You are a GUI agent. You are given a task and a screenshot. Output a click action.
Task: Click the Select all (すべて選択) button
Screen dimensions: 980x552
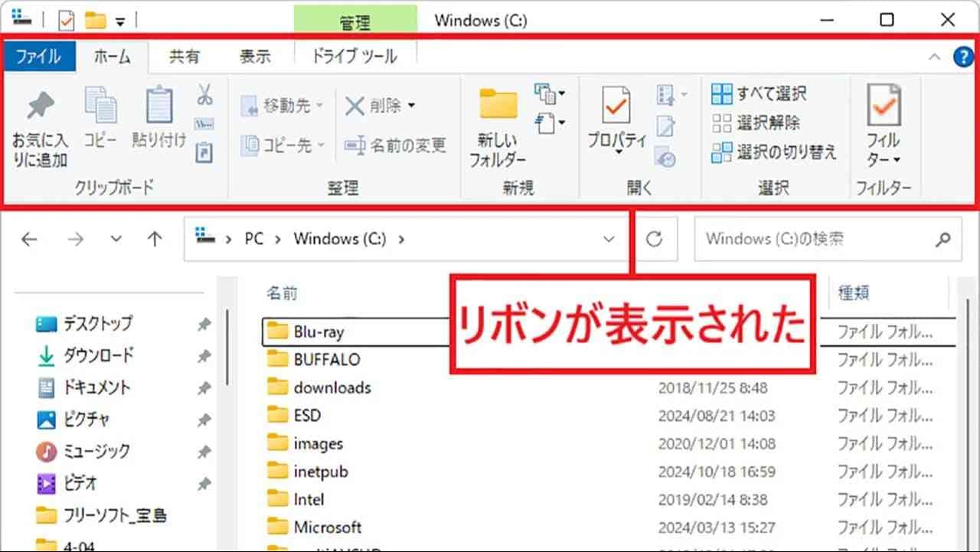click(759, 94)
